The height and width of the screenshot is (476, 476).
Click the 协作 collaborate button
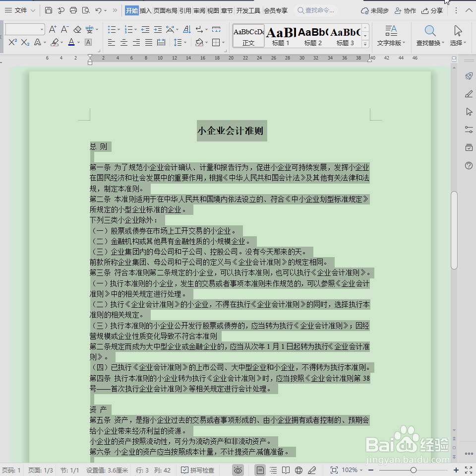[x=405, y=10]
